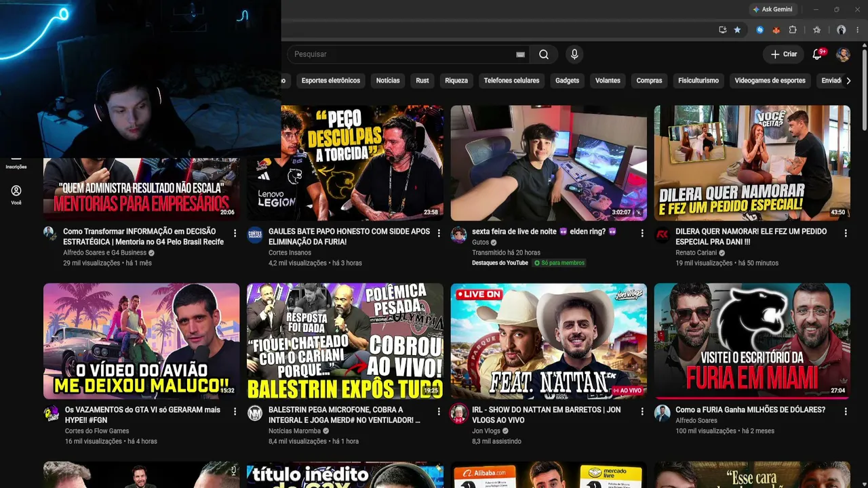Start voice search with microphone icon

tap(574, 54)
